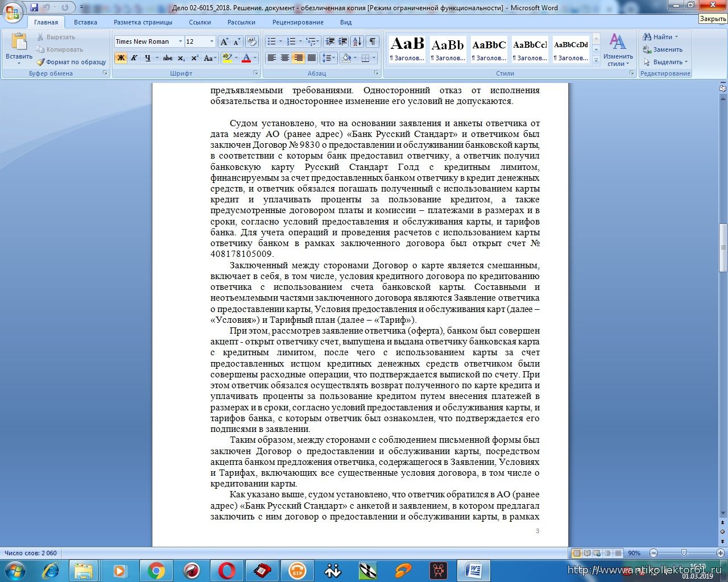
Task: Switch to Print Layout view icon
Action: coord(577,553)
